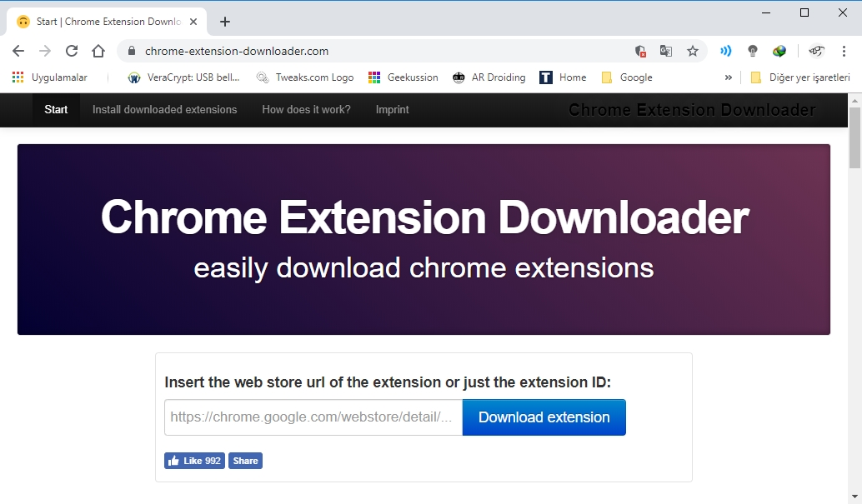Image resolution: width=862 pixels, height=504 pixels.
Task: Click the Facebook Share button
Action: click(x=245, y=461)
